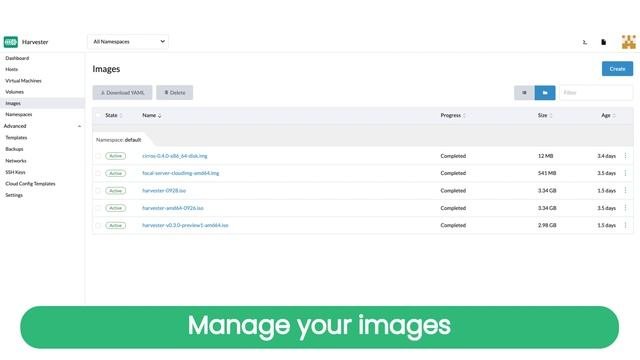Collapse the Advanced sidebar section arrow
Image resolution: width=640 pixels, height=360 pixels.
coord(79,126)
